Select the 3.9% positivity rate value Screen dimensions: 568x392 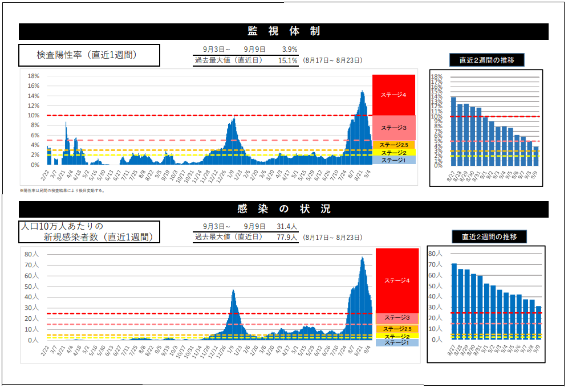tap(289, 50)
